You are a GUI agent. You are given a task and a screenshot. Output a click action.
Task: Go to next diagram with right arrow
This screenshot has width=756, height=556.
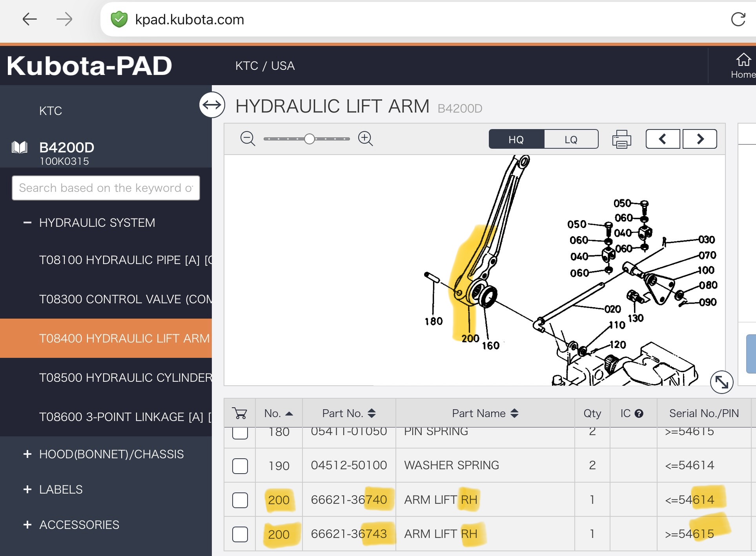(700, 139)
